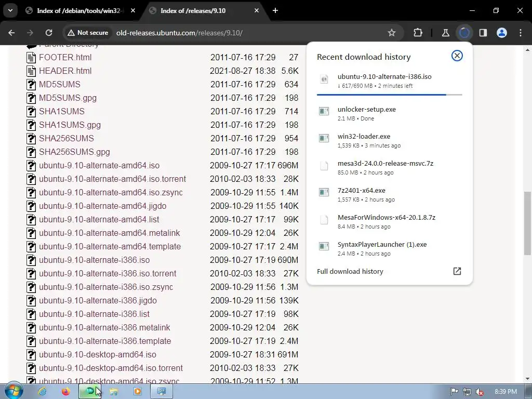
Task: Open ubuntu-9.10-desktop-amd64.iso link
Action: coord(97,354)
